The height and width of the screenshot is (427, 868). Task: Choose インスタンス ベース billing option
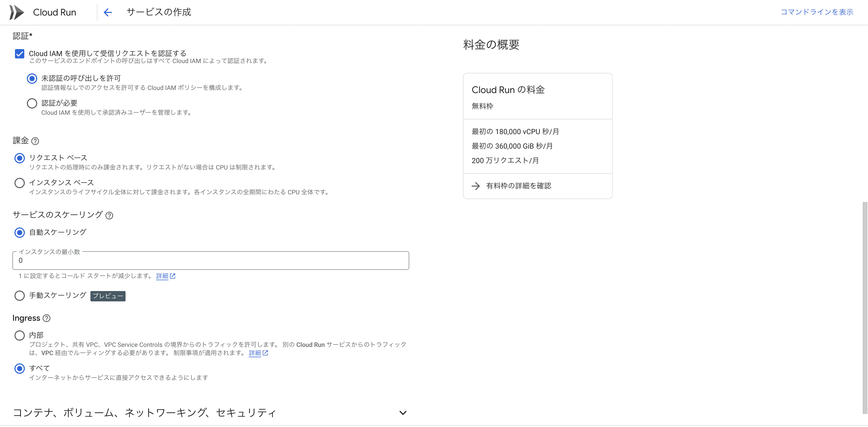click(x=20, y=183)
